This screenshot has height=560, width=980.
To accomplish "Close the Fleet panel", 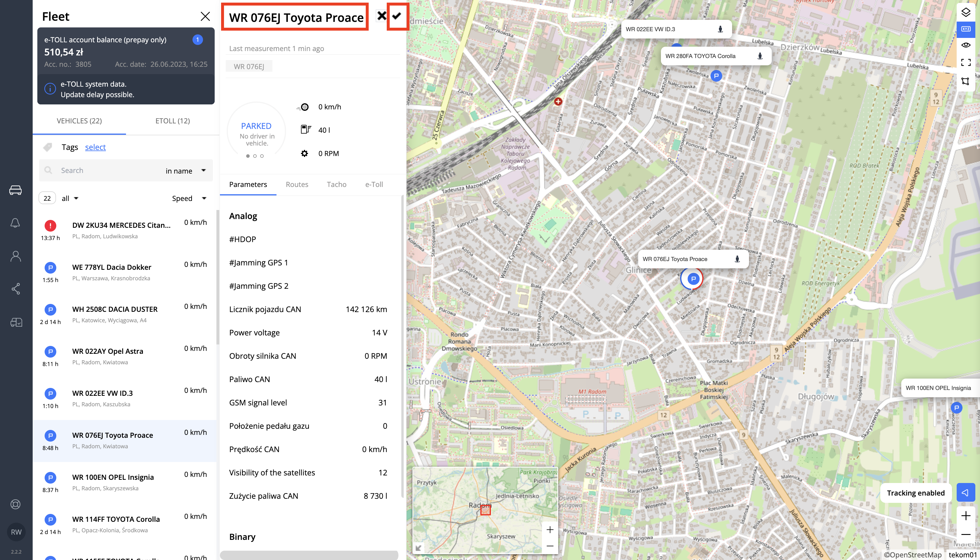I will coord(205,16).
